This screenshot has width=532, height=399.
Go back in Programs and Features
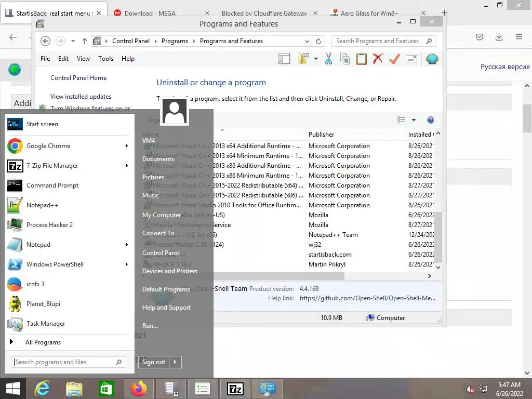point(46,41)
